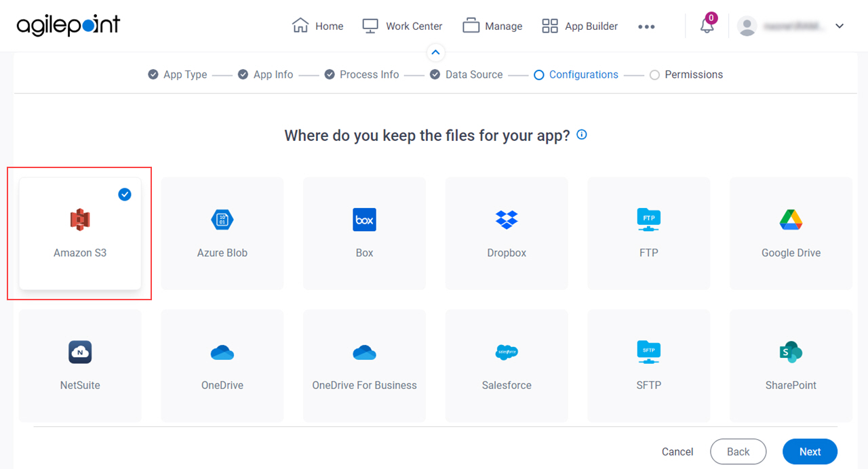868x469 pixels.
Task: Open App Builder menu label
Action: click(591, 26)
